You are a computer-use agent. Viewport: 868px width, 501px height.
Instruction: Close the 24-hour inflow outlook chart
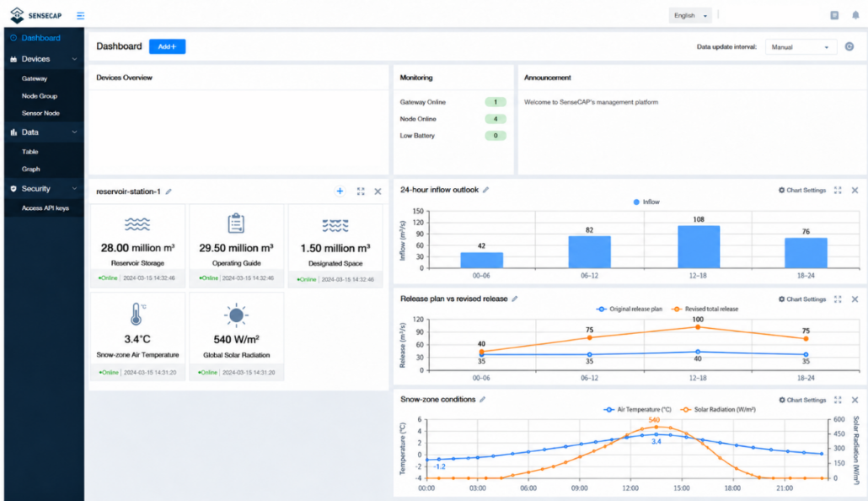point(855,190)
